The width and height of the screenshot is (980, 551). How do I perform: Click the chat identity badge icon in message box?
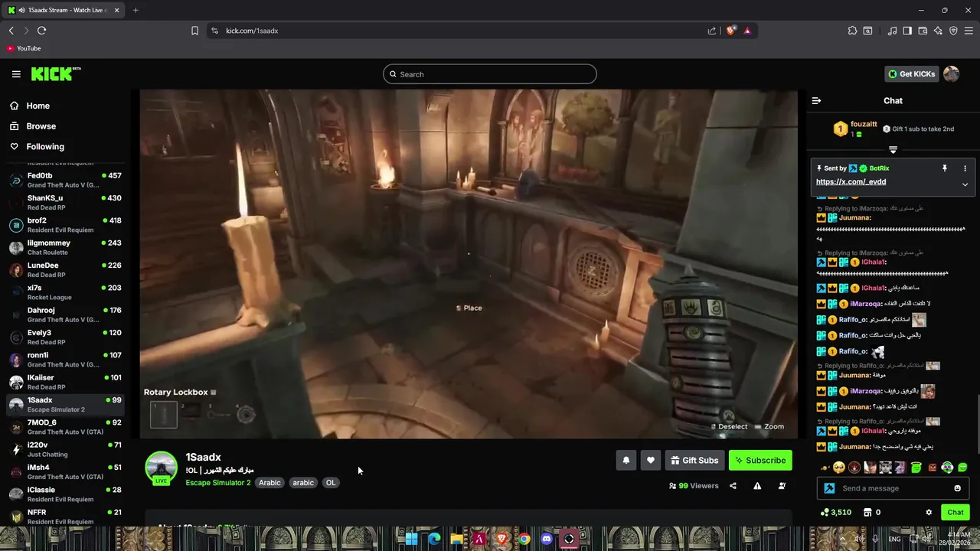coord(829,488)
